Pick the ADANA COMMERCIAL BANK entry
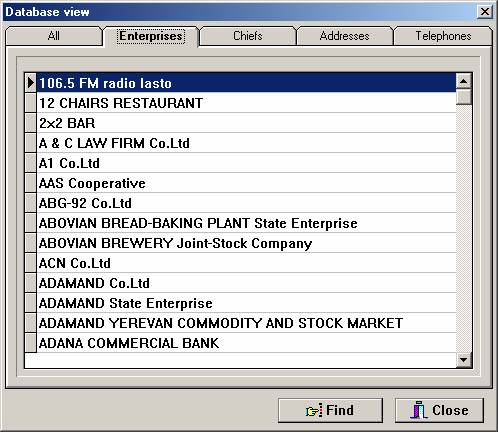 pos(247,343)
